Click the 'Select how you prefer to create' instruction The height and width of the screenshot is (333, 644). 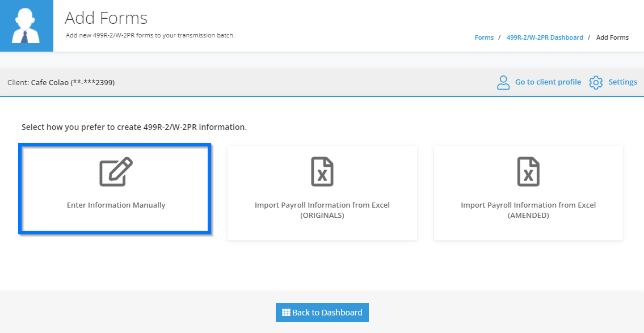134,127
